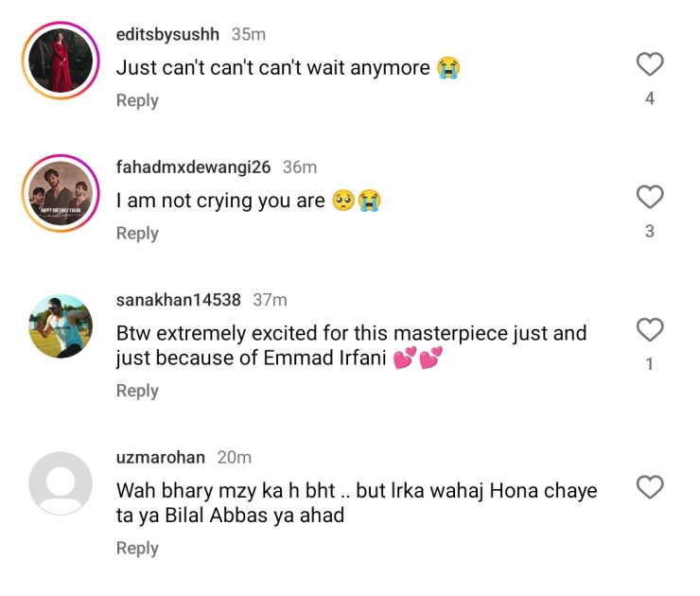Reply to uzmarohan's comment
The image size is (700, 596).
(x=137, y=548)
